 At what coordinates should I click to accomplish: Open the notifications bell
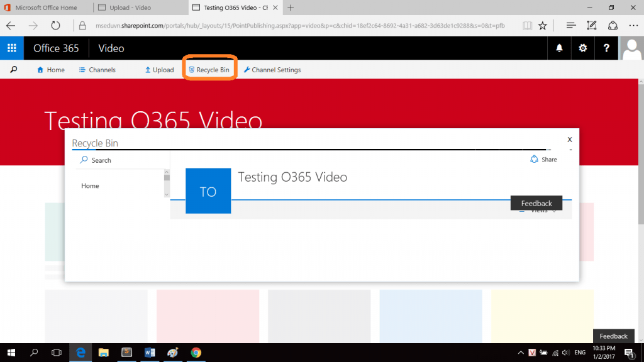(559, 48)
